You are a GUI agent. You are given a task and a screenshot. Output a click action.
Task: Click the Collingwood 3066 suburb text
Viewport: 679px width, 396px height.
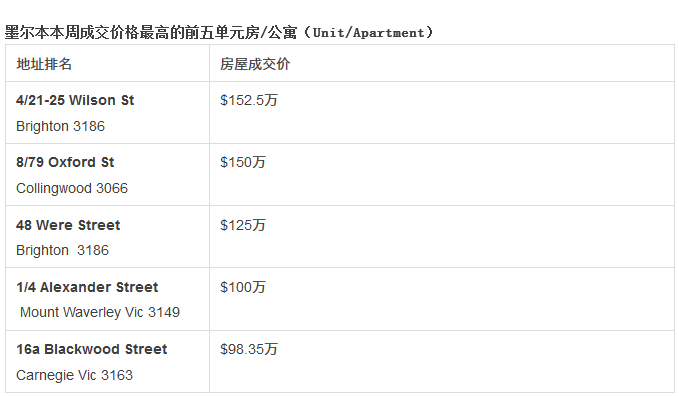pyautogui.click(x=72, y=188)
